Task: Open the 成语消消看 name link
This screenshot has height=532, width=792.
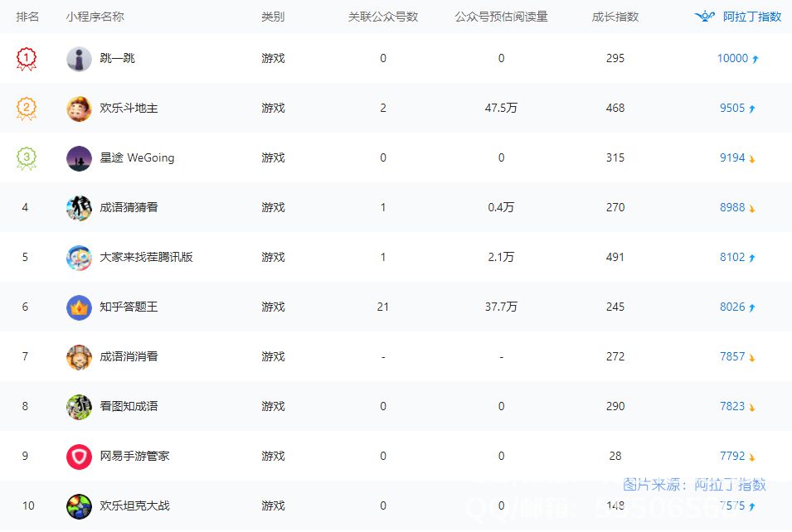Action: pyautogui.click(x=129, y=356)
